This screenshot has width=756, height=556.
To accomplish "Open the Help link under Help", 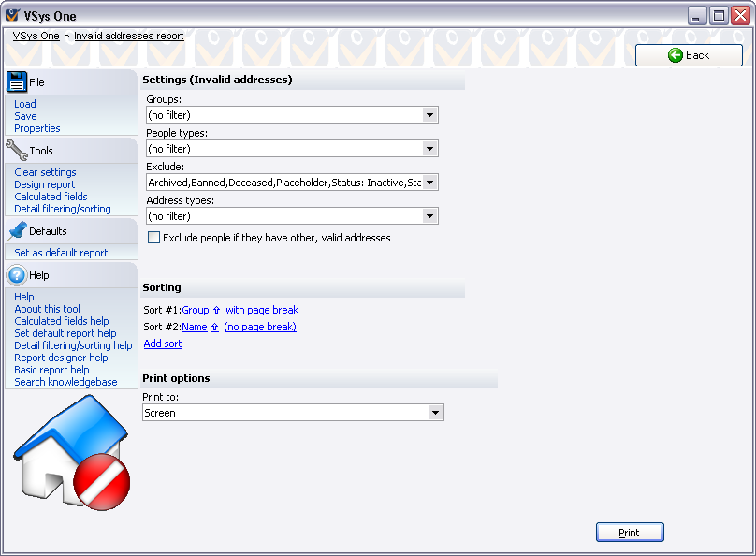I will [x=24, y=297].
